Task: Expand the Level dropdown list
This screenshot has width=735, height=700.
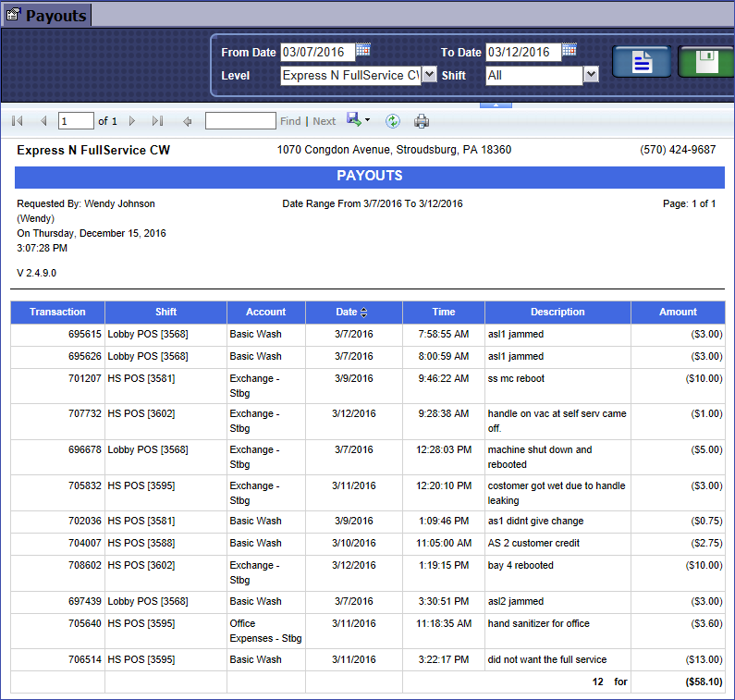Action: [429, 75]
